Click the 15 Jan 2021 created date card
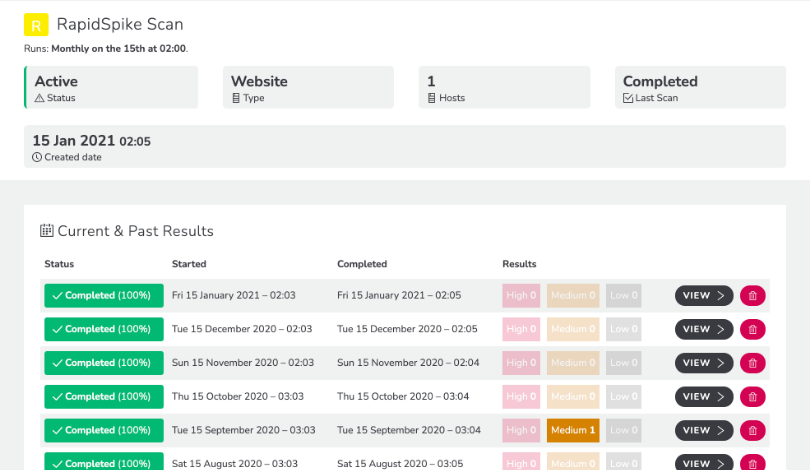 click(405, 146)
